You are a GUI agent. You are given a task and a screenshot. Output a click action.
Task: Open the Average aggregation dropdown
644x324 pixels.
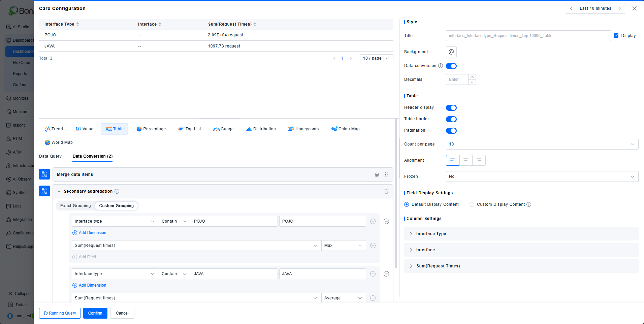[343, 298]
